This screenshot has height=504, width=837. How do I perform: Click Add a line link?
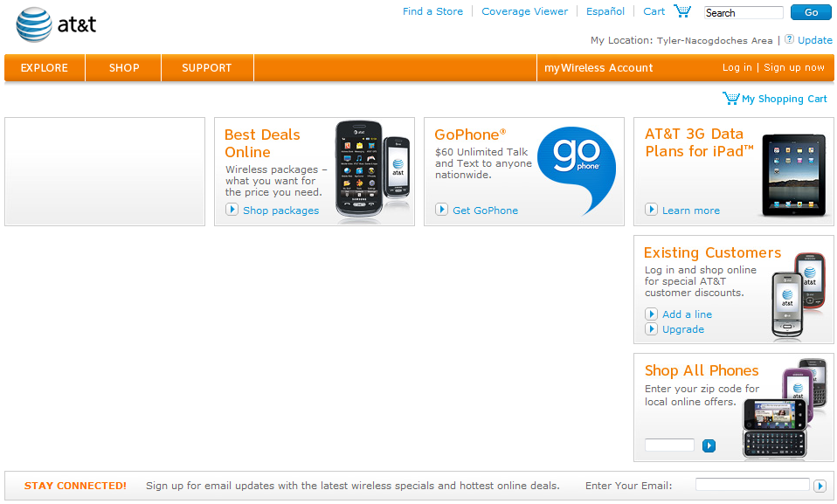pos(687,314)
